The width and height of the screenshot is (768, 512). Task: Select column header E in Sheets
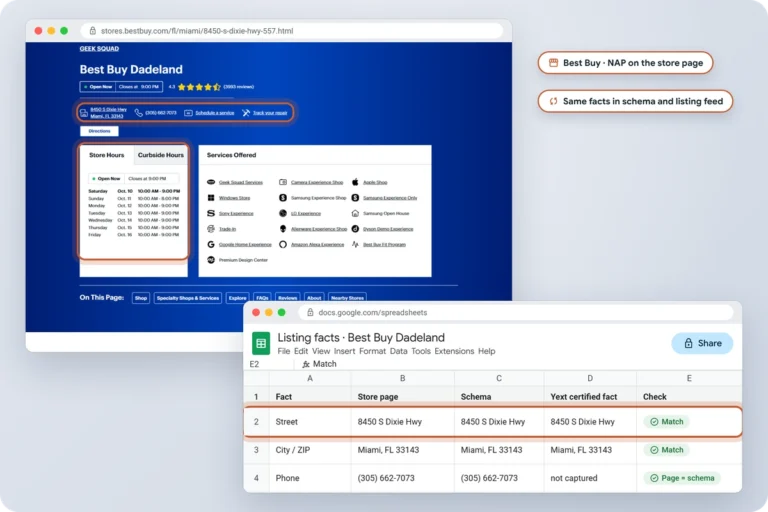689,378
